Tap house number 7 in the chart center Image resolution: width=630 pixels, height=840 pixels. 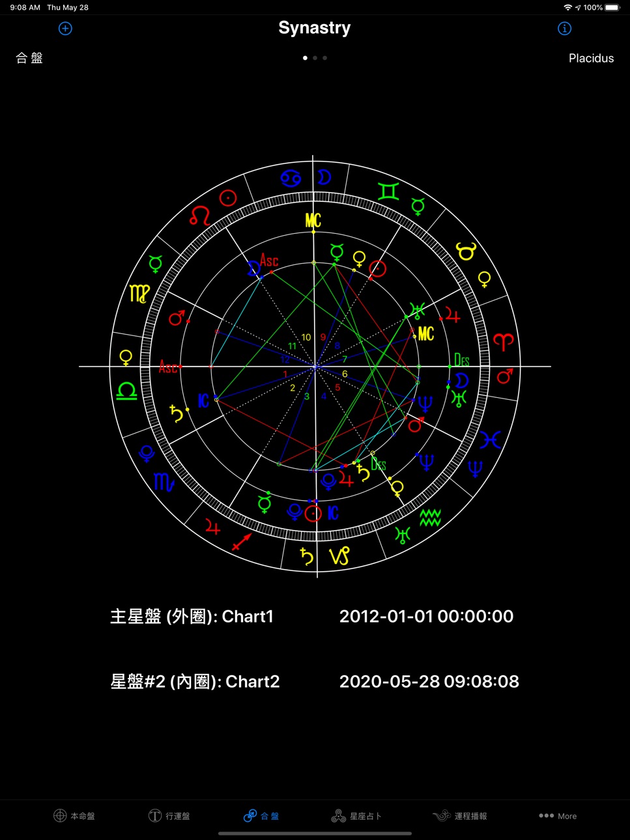click(345, 359)
